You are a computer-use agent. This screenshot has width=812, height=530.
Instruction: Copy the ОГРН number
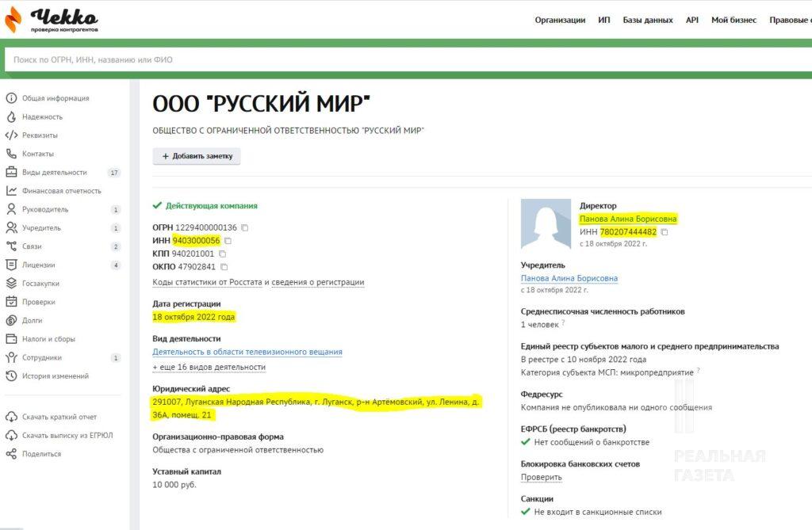(x=245, y=227)
